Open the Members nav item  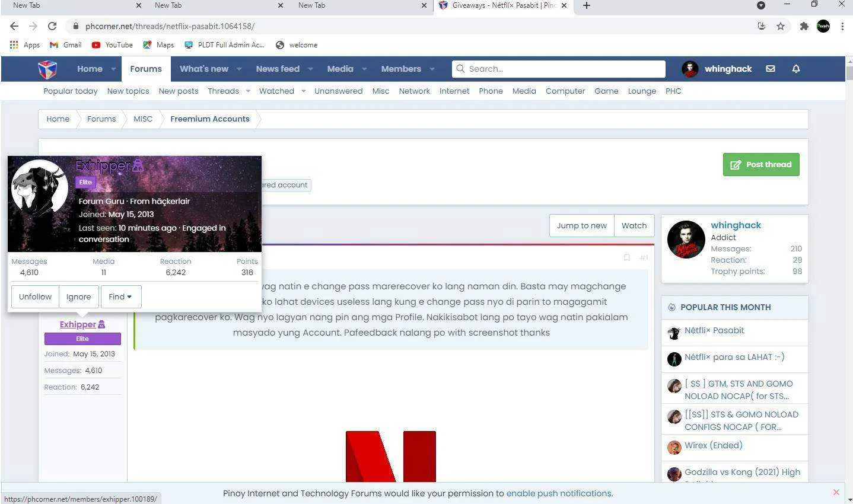pyautogui.click(x=401, y=69)
